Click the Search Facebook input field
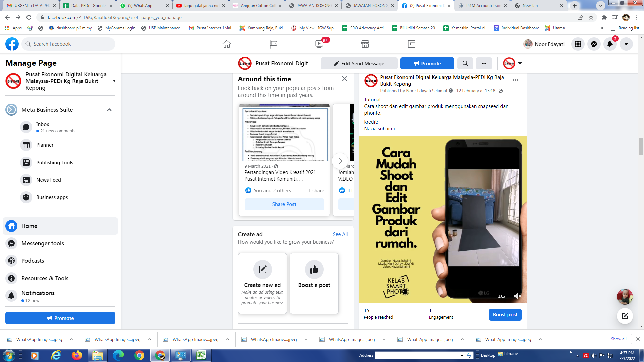 69,44
